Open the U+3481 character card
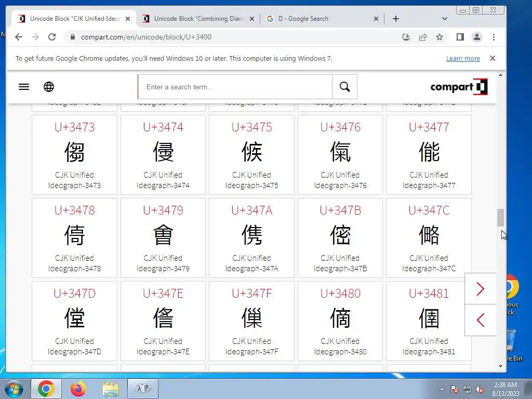 pos(429,321)
